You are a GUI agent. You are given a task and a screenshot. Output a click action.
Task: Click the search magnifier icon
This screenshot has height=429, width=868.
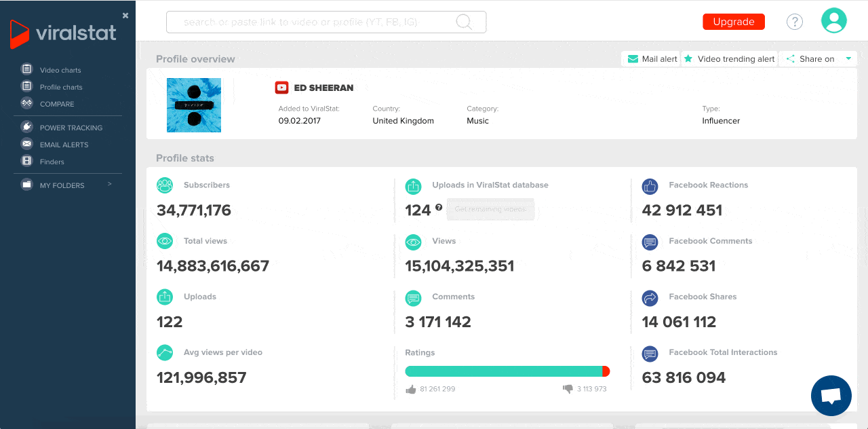(464, 22)
